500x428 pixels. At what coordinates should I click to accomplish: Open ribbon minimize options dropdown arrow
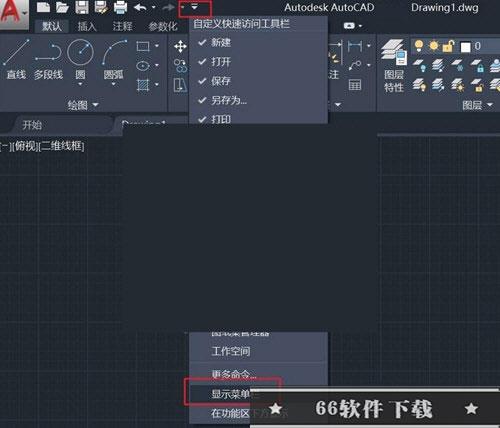click(x=361, y=26)
